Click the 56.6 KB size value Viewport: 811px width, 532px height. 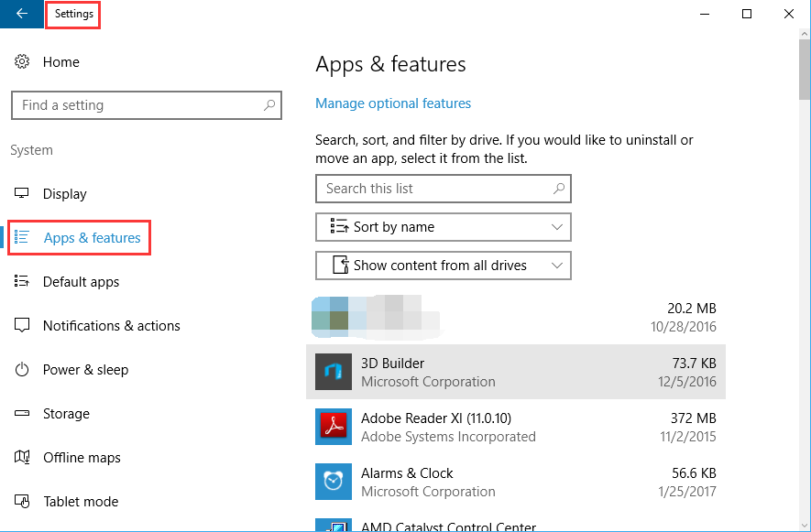coord(694,473)
